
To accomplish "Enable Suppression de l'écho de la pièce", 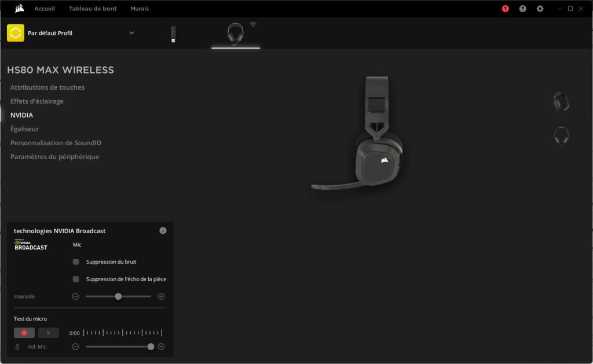I will coord(76,279).
